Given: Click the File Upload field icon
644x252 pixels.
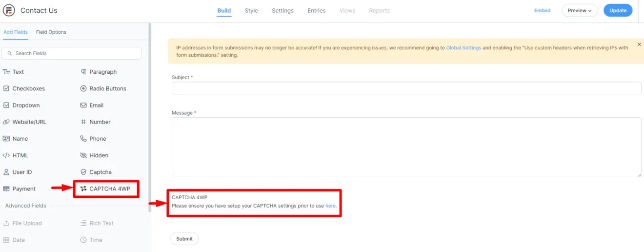Looking at the screenshot, I should (x=6, y=223).
